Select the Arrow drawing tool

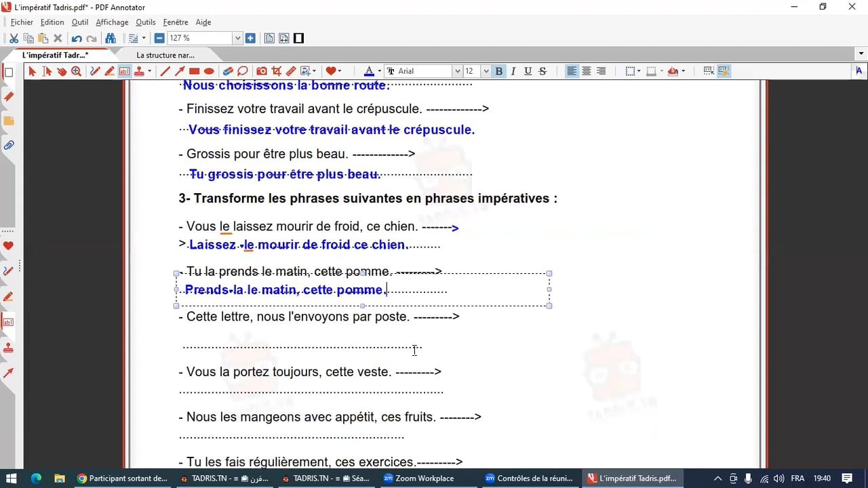[x=180, y=71]
